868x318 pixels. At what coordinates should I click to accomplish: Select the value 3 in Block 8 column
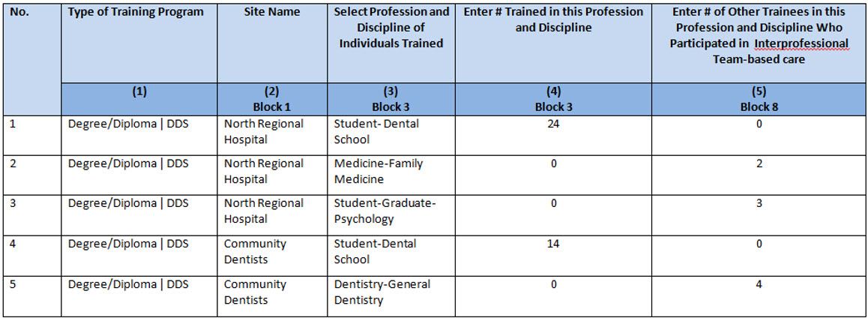point(759,203)
